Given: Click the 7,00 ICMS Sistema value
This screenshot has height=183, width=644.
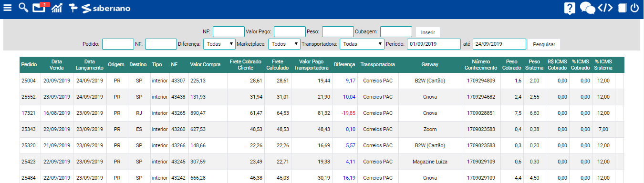Looking at the screenshot, I should tap(603, 129).
